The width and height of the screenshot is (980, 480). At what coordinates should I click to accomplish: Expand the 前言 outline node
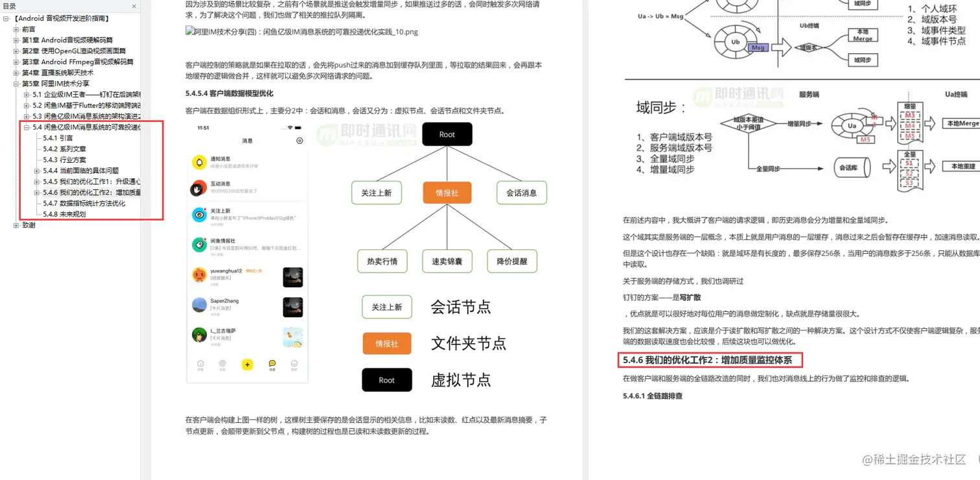[16, 29]
